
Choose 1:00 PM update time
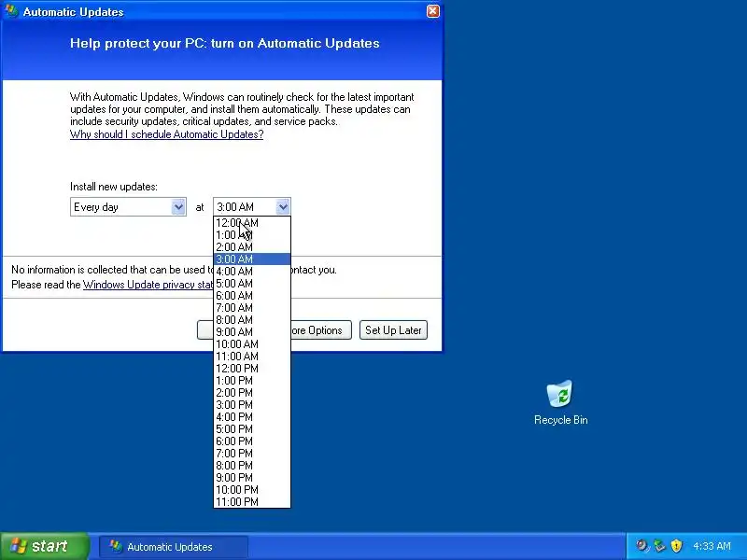(251, 381)
